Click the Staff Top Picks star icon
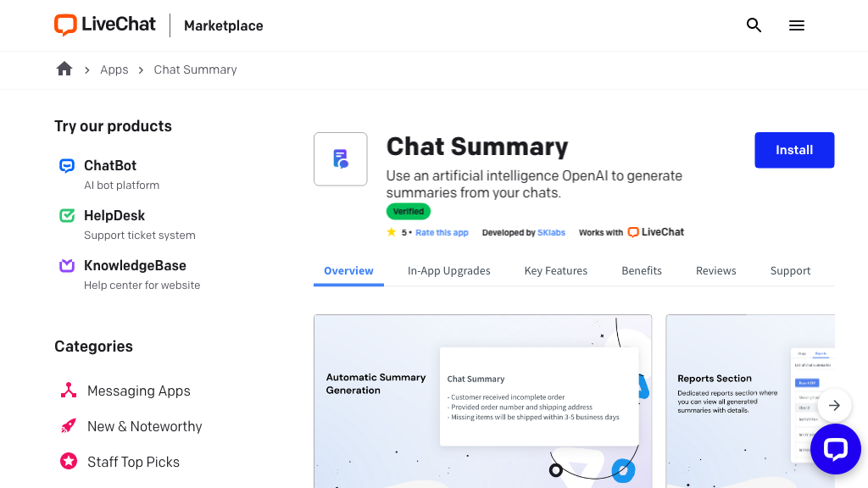This screenshot has height=488, width=868. coord(69,462)
